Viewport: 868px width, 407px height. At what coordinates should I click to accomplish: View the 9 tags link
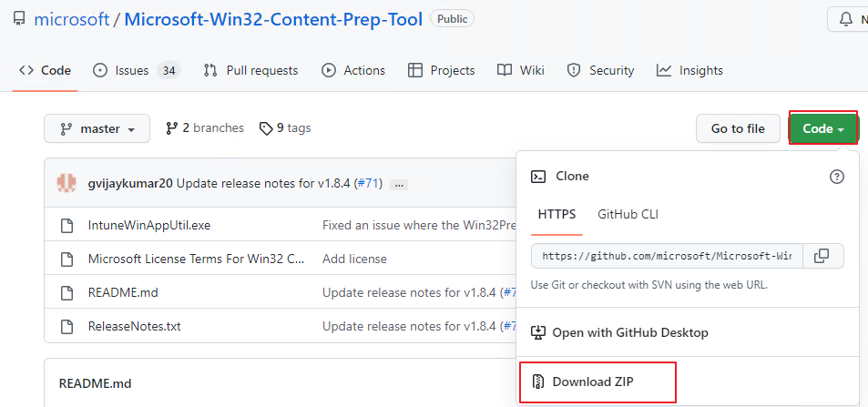pyautogui.click(x=285, y=127)
